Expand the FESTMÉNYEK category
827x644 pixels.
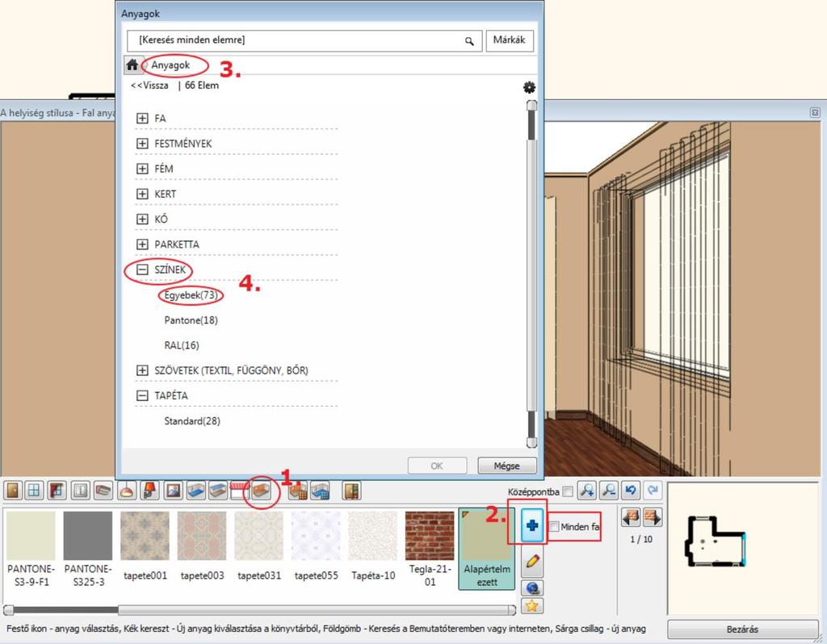(142, 144)
